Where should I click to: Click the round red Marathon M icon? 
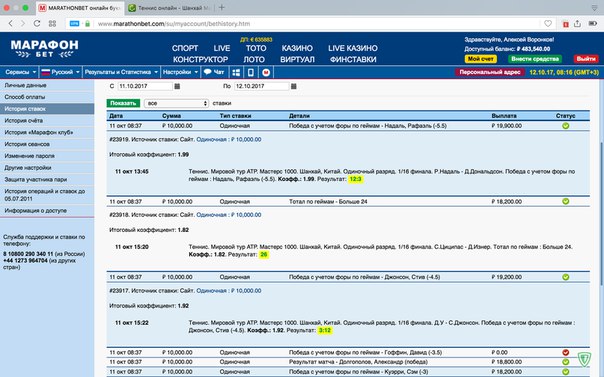coord(266,72)
